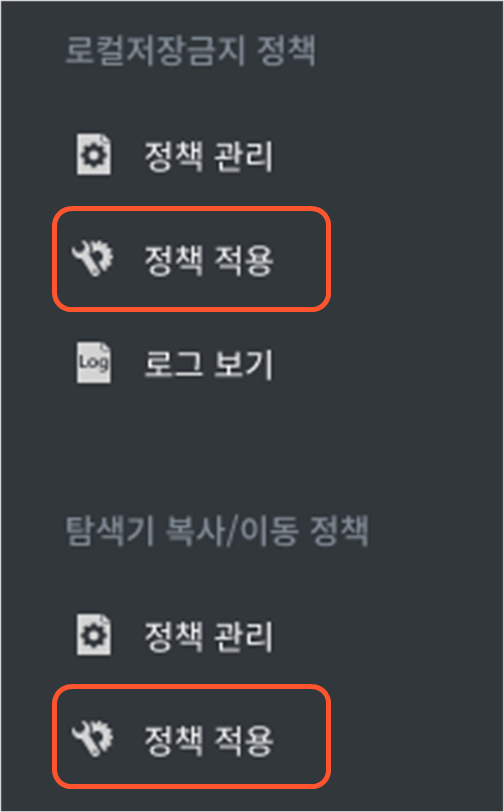
Task: Select 정책 적용 text under 로컬저장금지 정책
Action: 208,260
